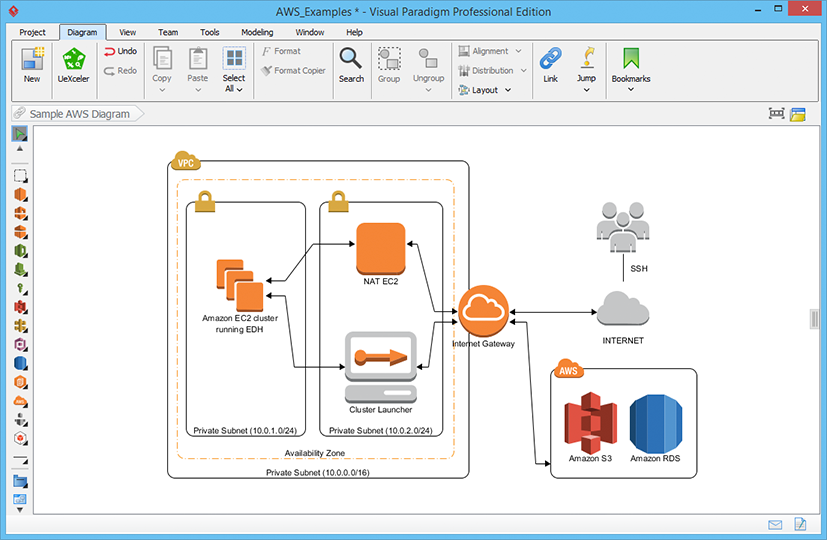Image resolution: width=827 pixels, height=540 pixels.
Task: Click the Redo button
Action: (120, 71)
